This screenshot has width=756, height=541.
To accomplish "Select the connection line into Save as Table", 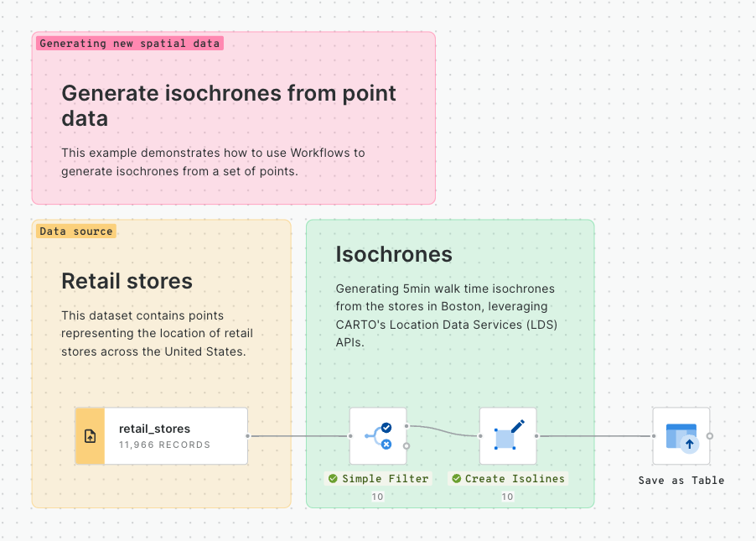I will (595, 436).
